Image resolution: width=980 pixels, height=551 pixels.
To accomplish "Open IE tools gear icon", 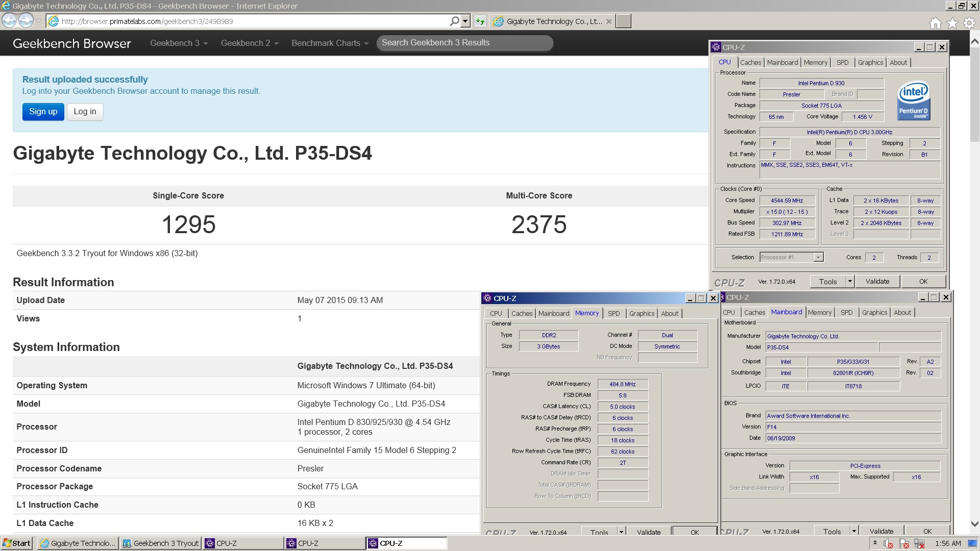I will tap(969, 23).
